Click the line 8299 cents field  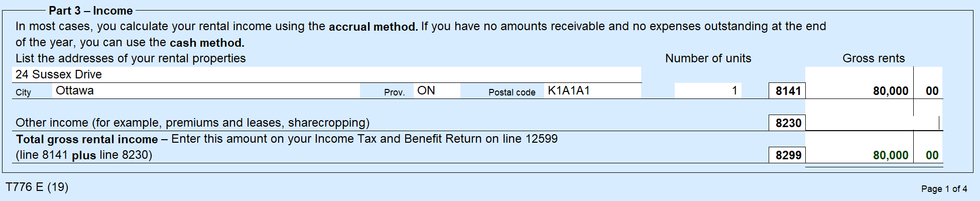[x=928, y=155]
